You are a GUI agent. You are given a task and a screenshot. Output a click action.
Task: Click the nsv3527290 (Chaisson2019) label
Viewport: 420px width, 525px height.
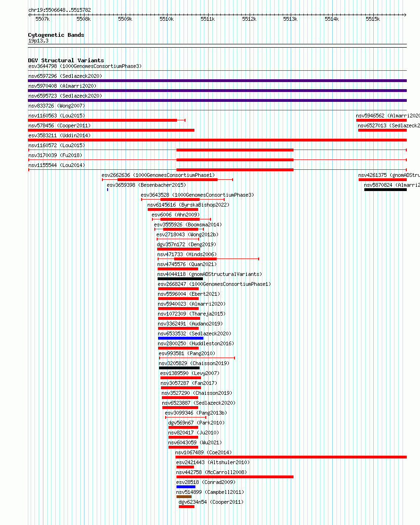(197, 393)
